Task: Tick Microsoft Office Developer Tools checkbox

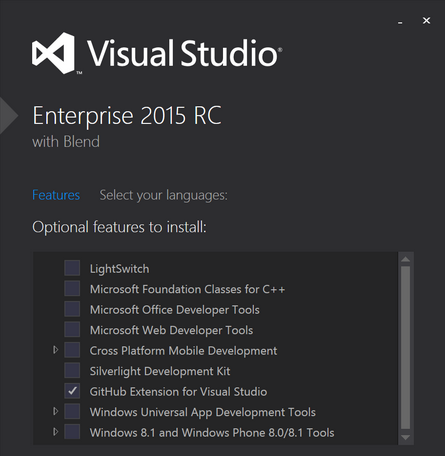Action: point(72,309)
